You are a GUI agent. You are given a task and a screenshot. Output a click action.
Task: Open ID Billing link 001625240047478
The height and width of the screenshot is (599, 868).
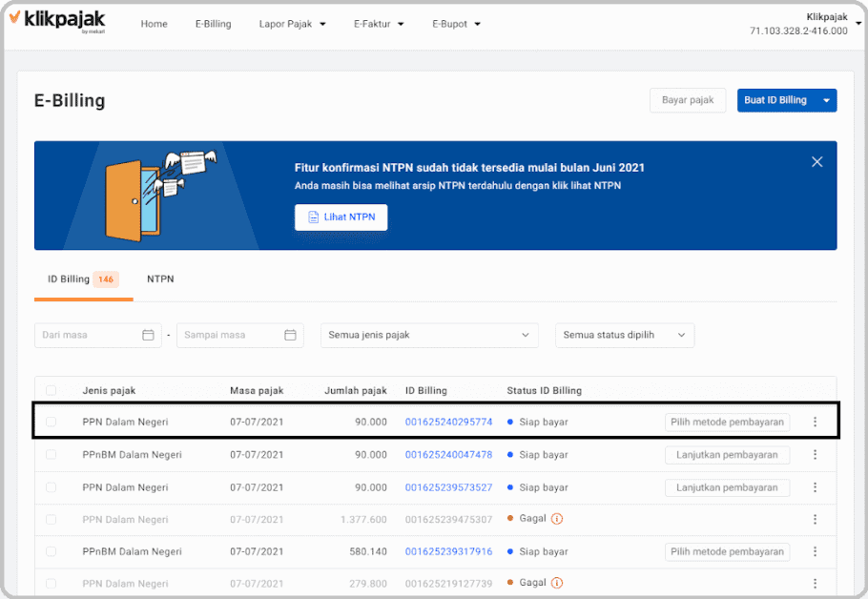pos(448,455)
